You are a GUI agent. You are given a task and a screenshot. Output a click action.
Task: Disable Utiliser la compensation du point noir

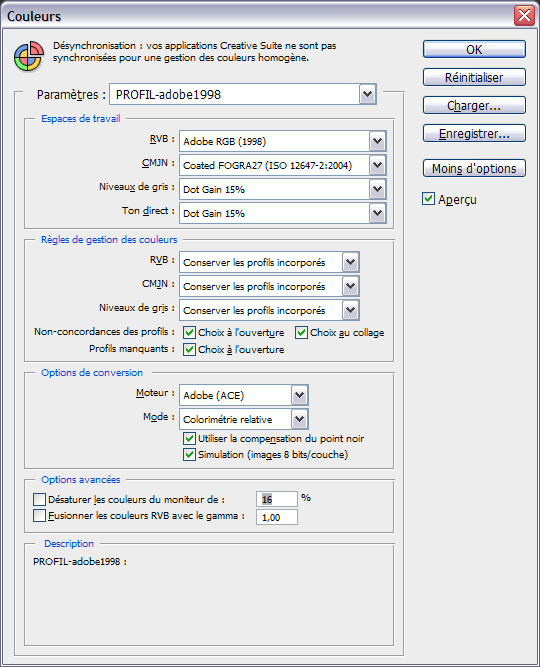point(189,439)
